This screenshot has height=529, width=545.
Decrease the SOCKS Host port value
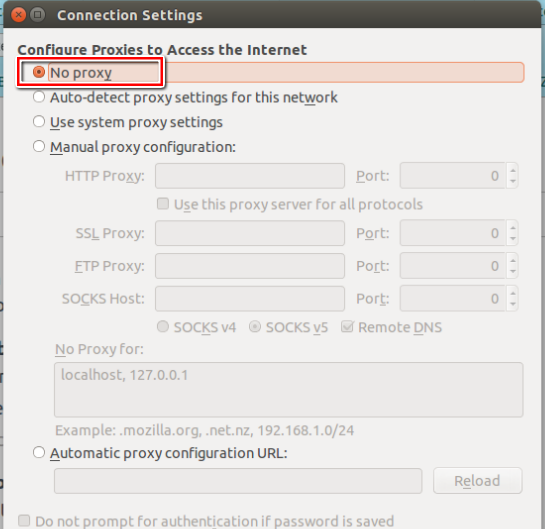(x=513, y=304)
